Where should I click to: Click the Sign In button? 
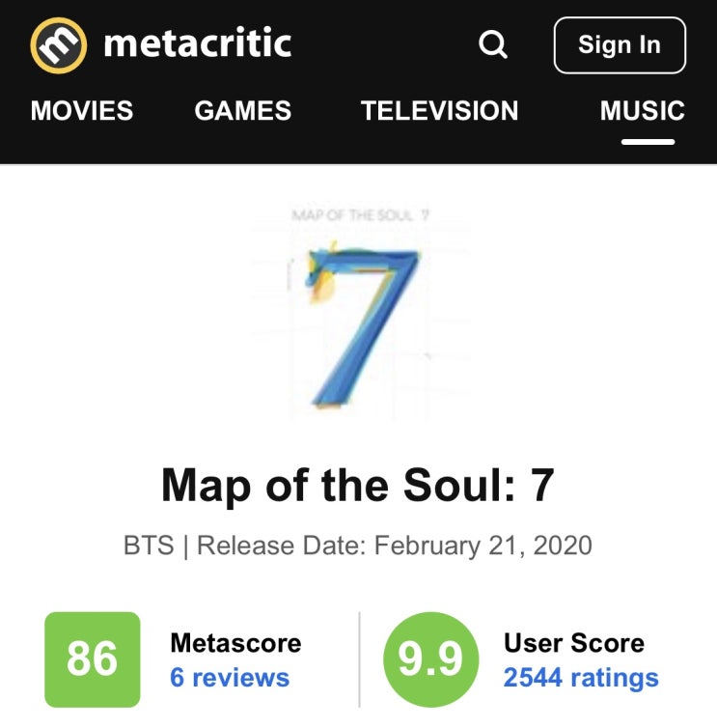click(620, 45)
